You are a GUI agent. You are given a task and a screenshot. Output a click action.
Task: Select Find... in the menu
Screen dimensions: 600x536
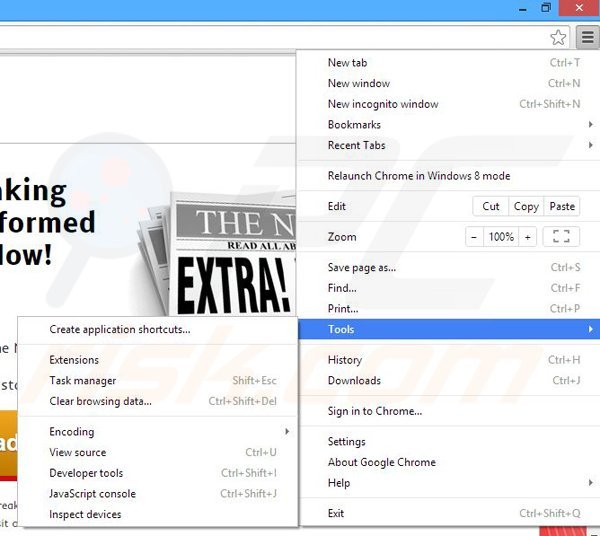coord(449,288)
